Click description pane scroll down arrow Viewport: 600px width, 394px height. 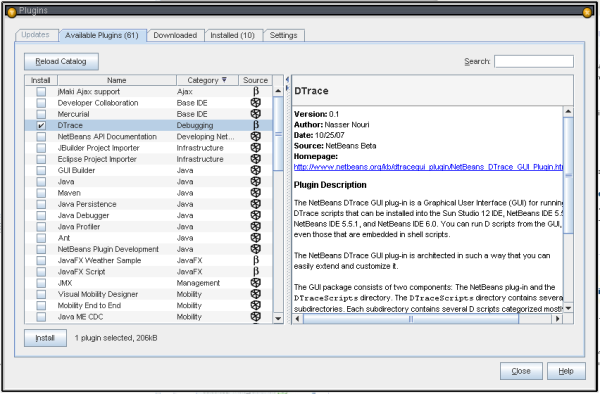click(x=568, y=308)
